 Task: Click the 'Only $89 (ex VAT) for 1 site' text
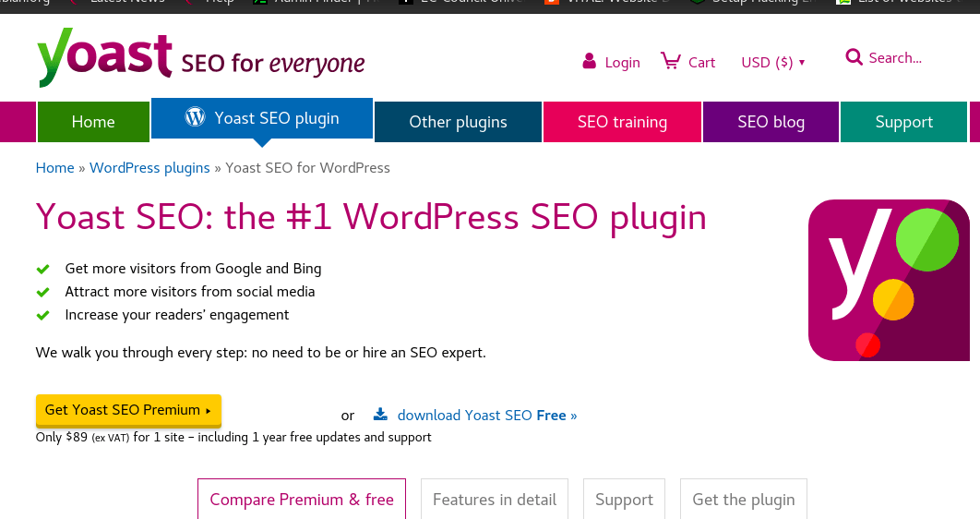(110, 437)
